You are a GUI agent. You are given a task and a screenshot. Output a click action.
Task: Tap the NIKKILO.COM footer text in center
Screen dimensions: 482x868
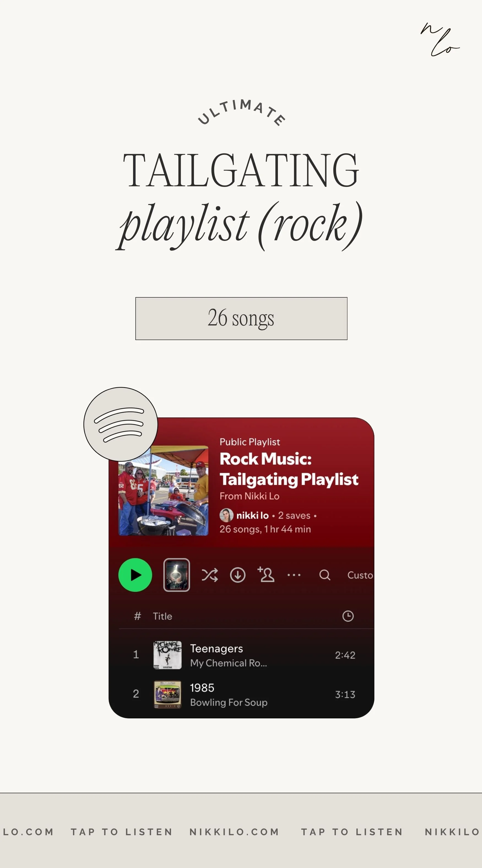coord(234,832)
